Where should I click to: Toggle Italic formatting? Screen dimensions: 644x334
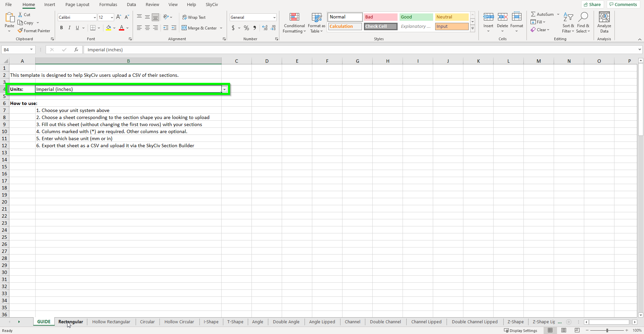click(70, 28)
